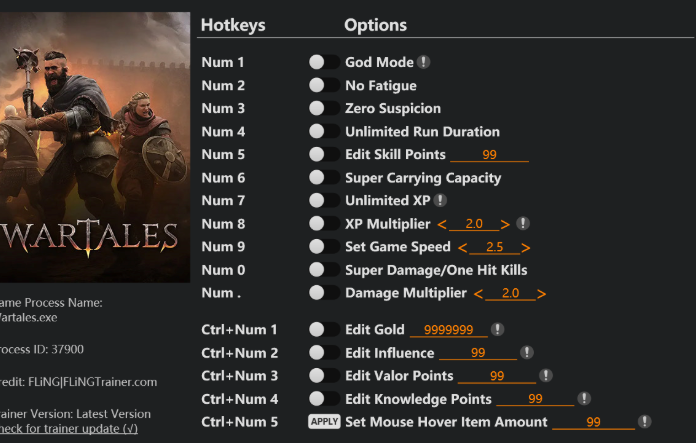Click the info icon beside XP Multiplier

523,224
